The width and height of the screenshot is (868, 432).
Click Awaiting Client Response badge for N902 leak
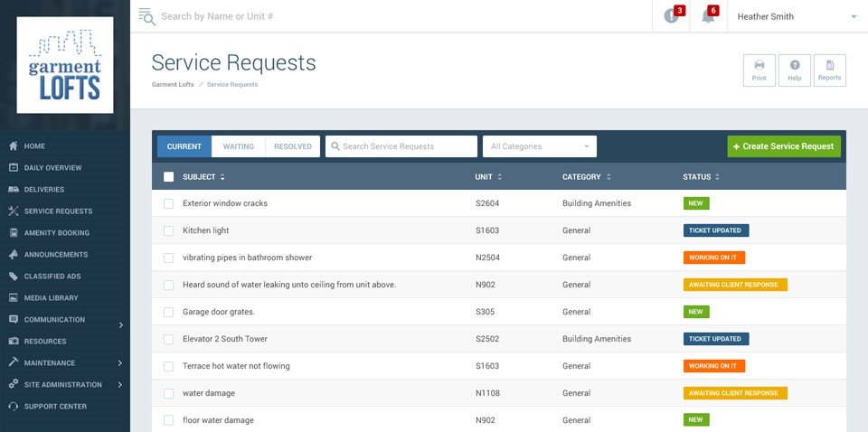[x=735, y=285]
